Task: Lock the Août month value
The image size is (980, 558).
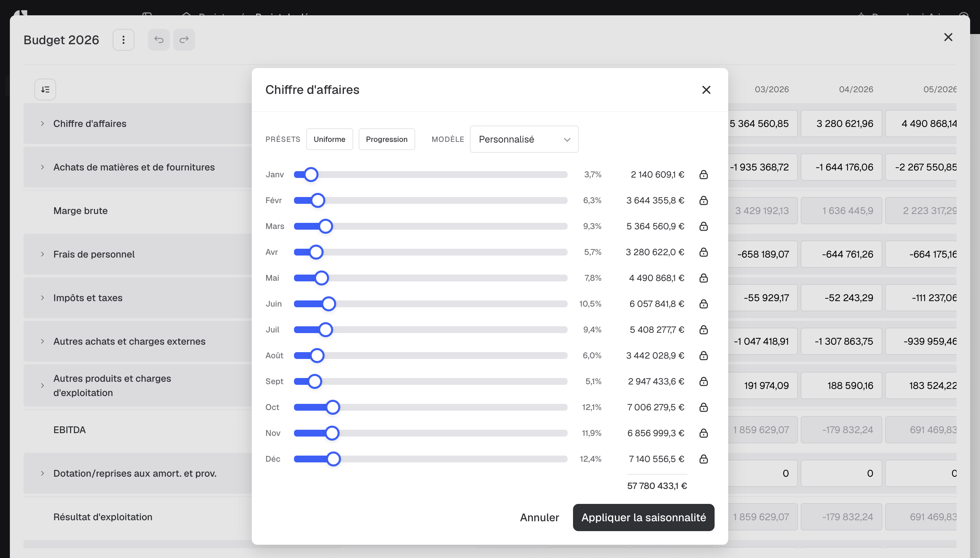Action: click(x=703, y=356)
